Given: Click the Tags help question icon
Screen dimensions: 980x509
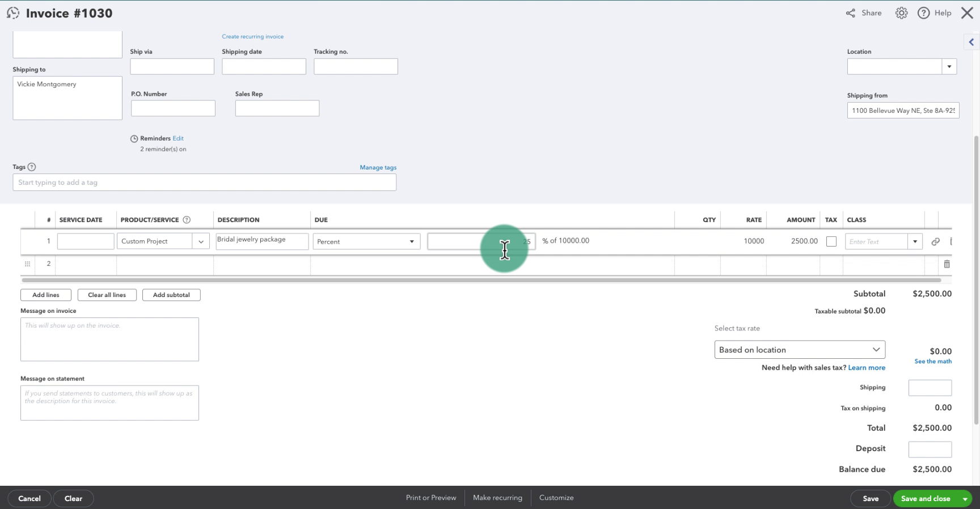Looking at the screenshot, I should [32, 167].
